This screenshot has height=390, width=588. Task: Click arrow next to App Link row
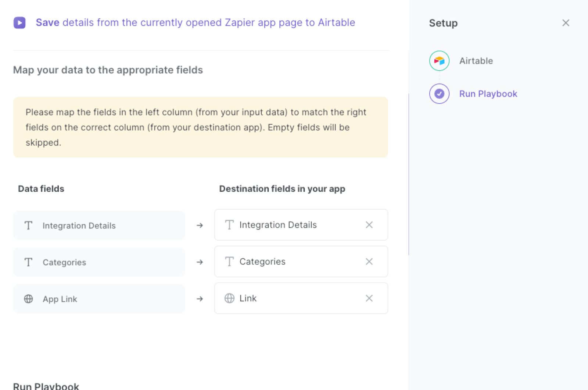pos(200,299)
